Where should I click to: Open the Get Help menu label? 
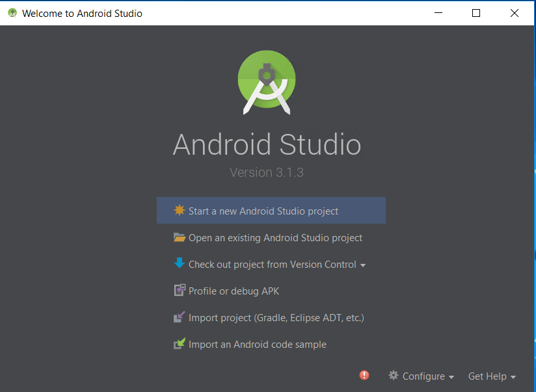click(487, 376)
